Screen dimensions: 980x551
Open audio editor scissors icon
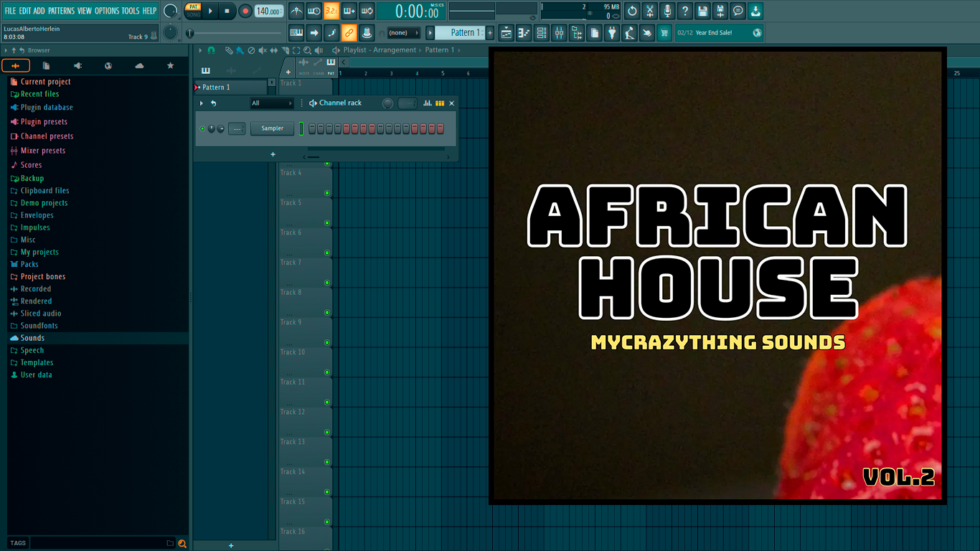(650, 11)
